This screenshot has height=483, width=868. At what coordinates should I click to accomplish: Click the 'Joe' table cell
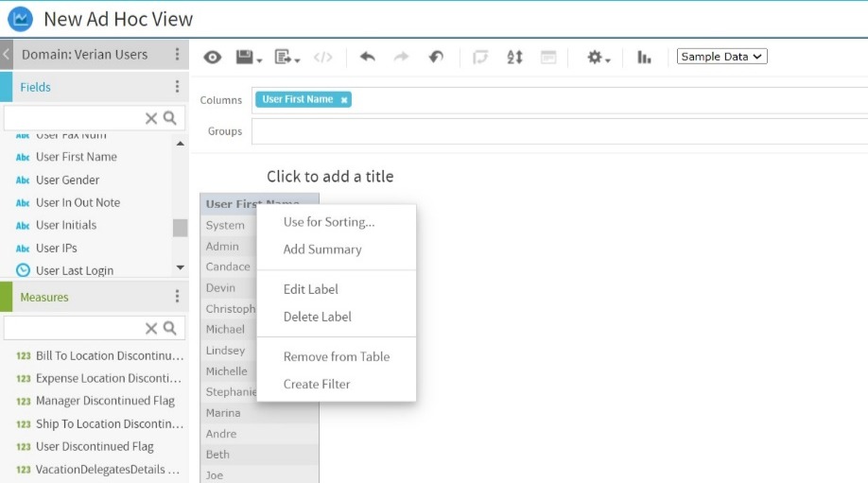(259, 474)
